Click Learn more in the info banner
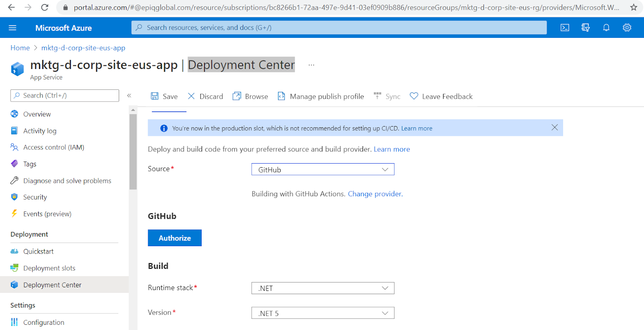Viewport: 644px width, 330px height. (417, 128)
